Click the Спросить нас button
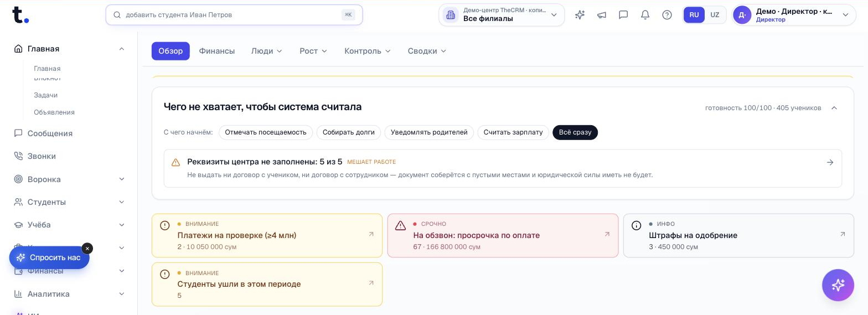The image size is (868, 315). click(x=49, y=257)
